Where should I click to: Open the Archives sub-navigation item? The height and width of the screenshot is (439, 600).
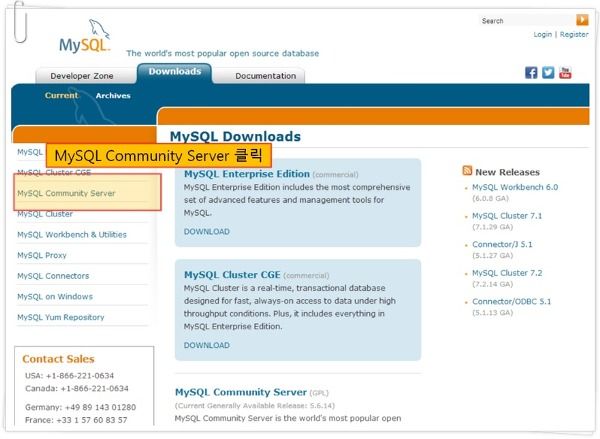[x=113, y=96]
